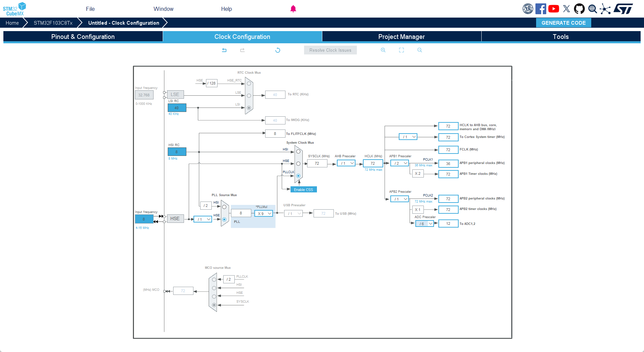Click the zoom out magnifier icon
Screen dimensions: 644x352
tap(420, 50)
